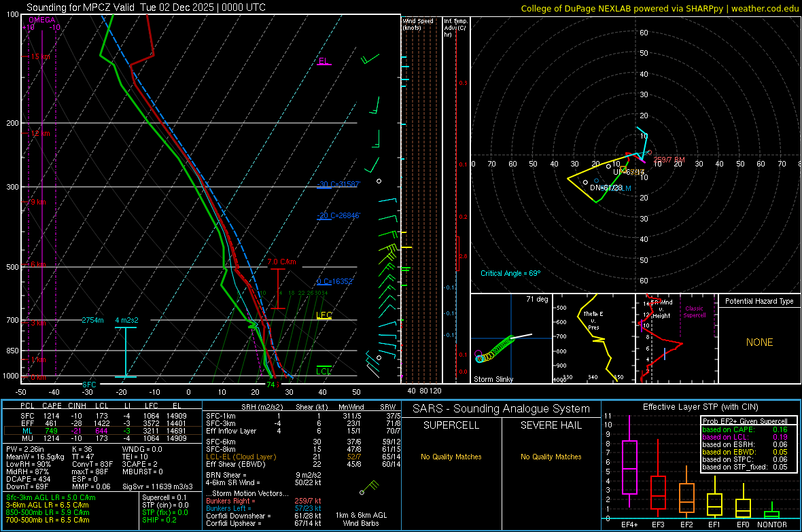Click the "Theta-E v. Pres" plot label
This screenshot has height=532, width=802.
tap(593, 321)
